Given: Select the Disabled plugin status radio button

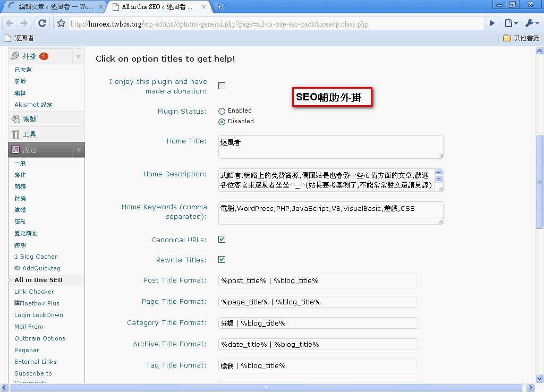Looking at the screenshot, I should 222,122.
